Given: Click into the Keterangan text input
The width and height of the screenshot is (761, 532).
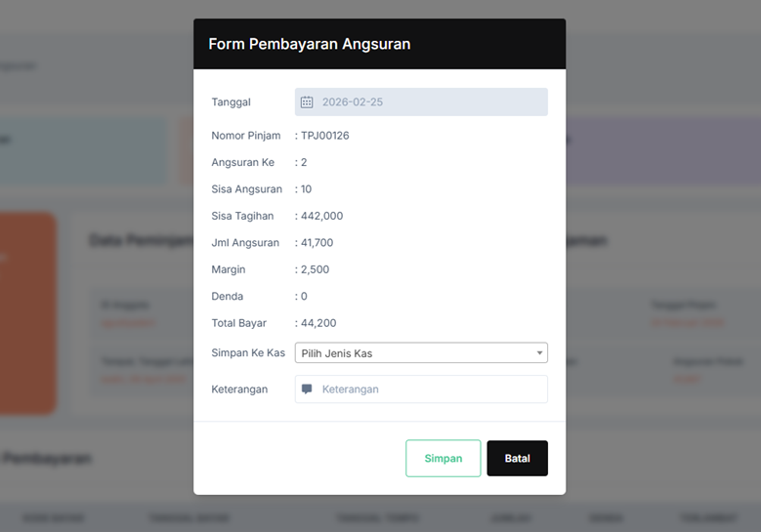Looking at the screenshot, I should [x=430, y=389].
